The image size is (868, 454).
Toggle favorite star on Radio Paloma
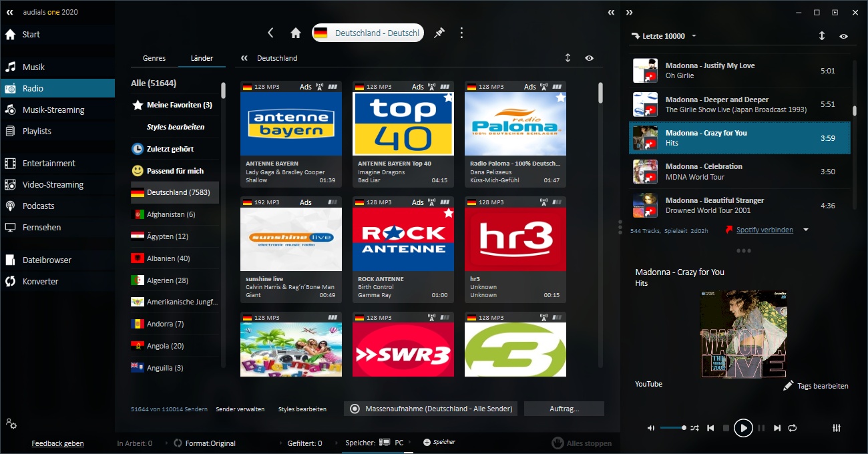[x=560, y=98]
